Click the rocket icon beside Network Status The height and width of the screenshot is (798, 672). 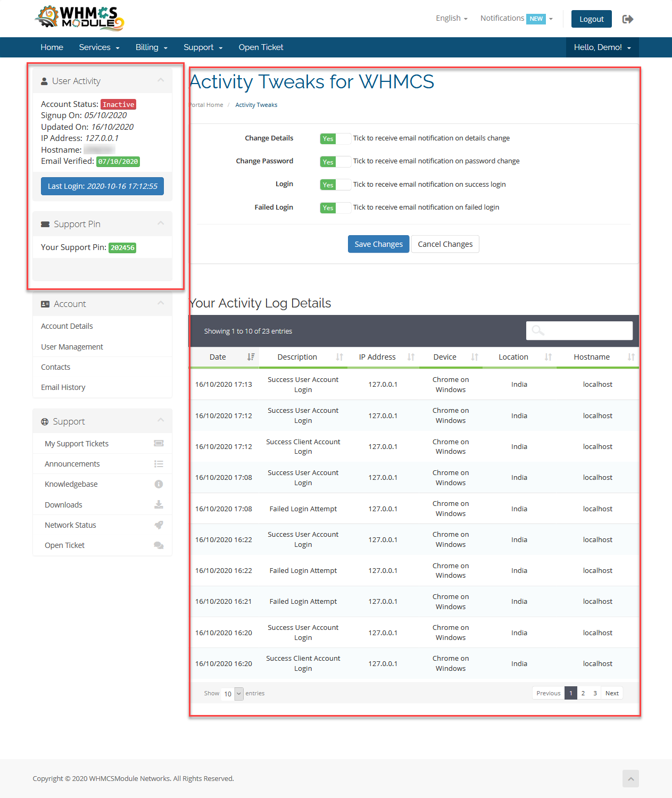coord(159,525)
